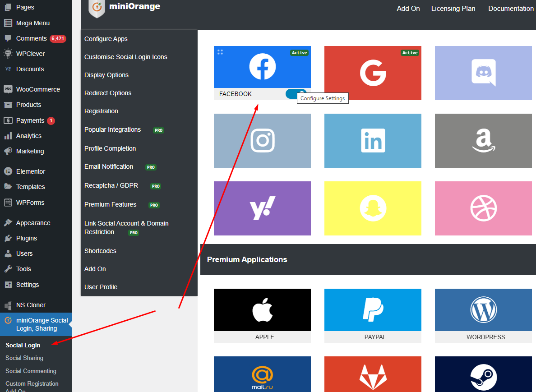Click the PayPal premium app tile

(373, 315)
